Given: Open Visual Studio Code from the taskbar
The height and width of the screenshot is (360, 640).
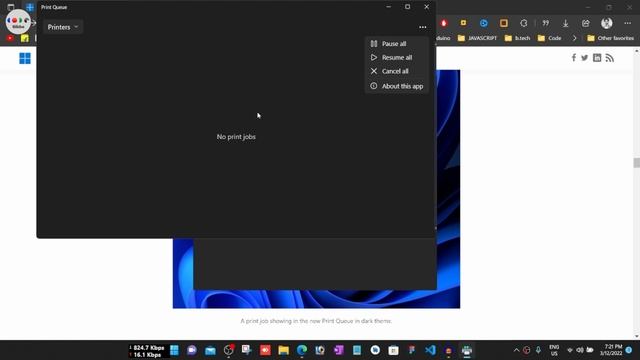Looking at the screenshot, I should click(x=430, y=350).
